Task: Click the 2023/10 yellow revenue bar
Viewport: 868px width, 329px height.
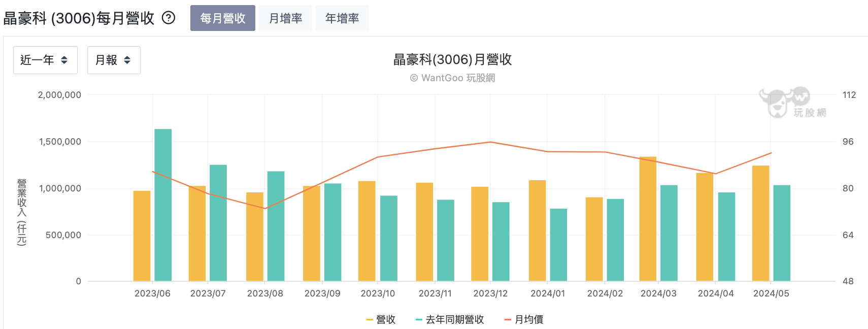Action: tap(367, 231)
